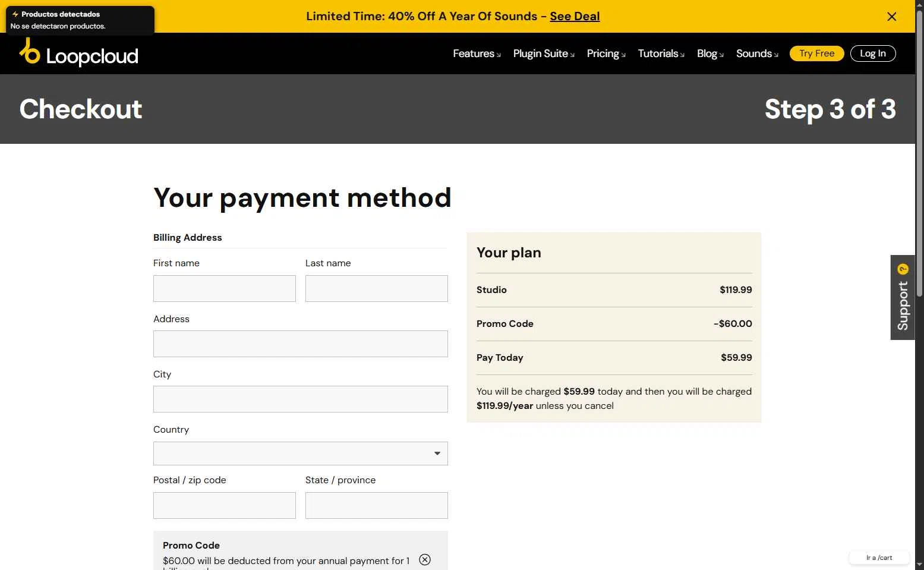
Task: Click the 'Billing Address' heading
Action: click(188, 237)
